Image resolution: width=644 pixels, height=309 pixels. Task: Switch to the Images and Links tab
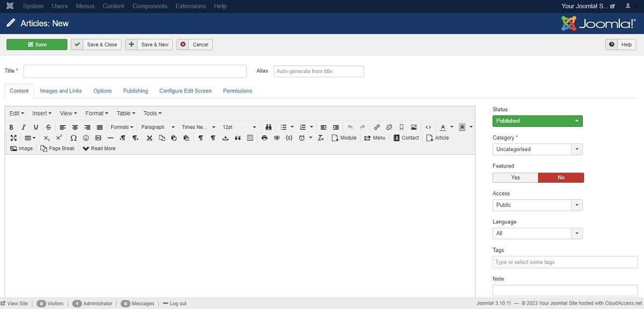(61, 91)
